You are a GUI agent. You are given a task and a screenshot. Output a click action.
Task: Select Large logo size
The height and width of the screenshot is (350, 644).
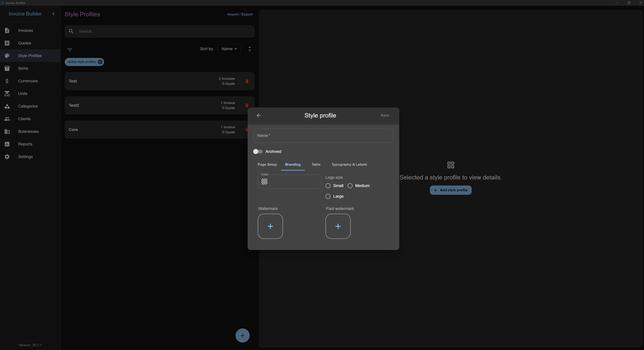point(328,196)
